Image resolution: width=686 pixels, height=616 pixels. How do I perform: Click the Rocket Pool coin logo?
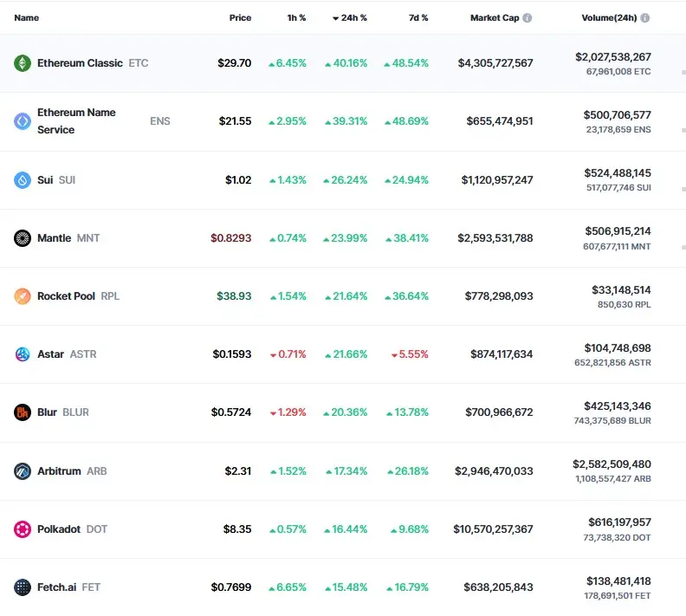[23, 296]
